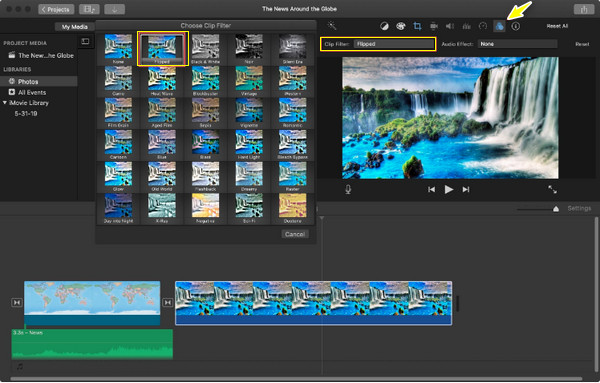The height and width of the screenshot is (383, 600).
Task: Click Reset All adjustments
Action: (x=557, y=26)
